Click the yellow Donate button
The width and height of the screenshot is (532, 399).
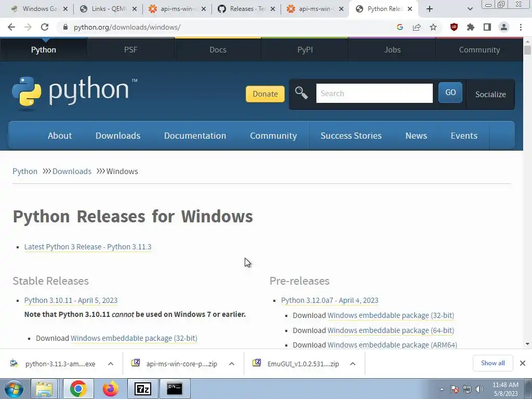[265, 94]
